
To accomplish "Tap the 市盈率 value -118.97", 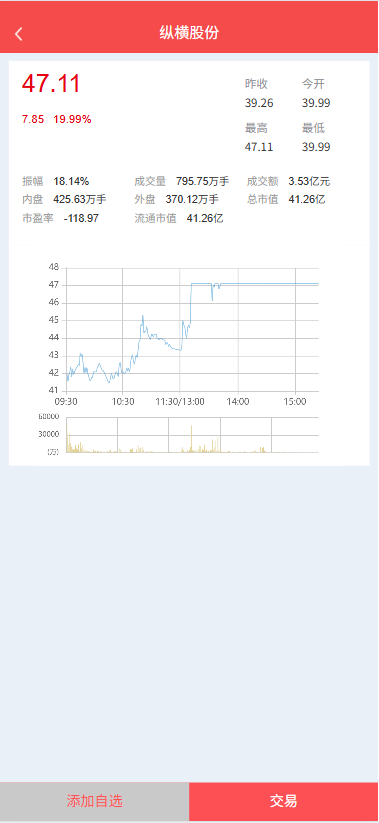I will tap(81, 218).
